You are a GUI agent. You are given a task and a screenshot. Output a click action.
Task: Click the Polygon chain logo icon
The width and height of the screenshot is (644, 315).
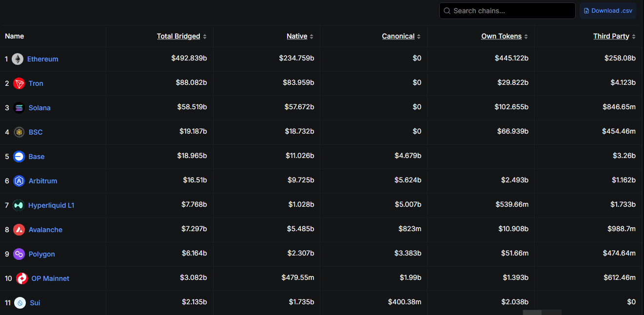click(19, 254)
